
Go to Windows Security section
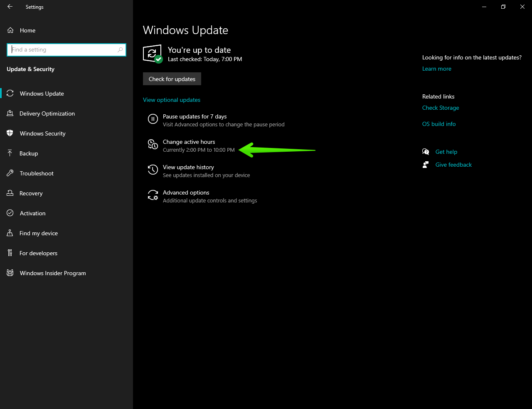[66, 133]
